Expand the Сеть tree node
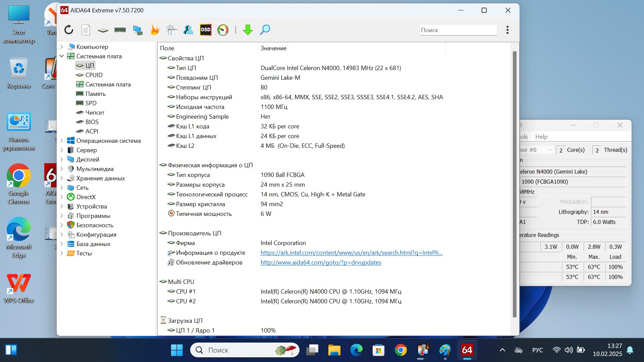644x362 pixels. [62, 187]
